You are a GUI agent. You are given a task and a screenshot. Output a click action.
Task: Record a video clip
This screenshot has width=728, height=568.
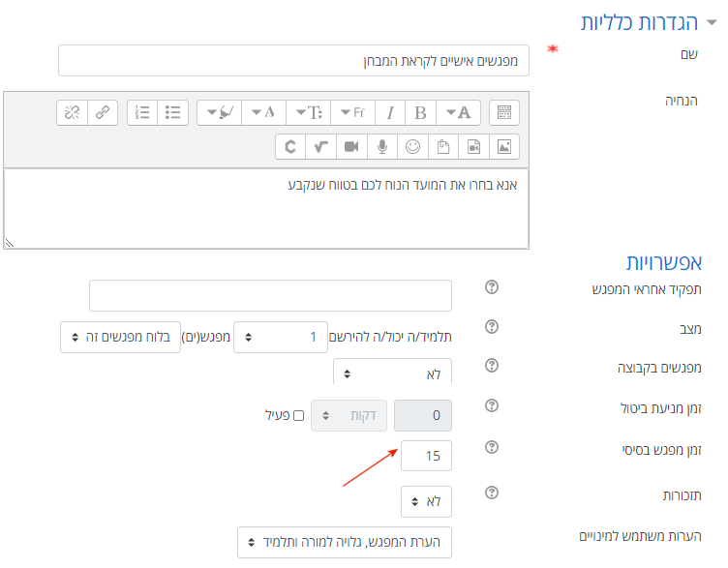coord(351,147)
